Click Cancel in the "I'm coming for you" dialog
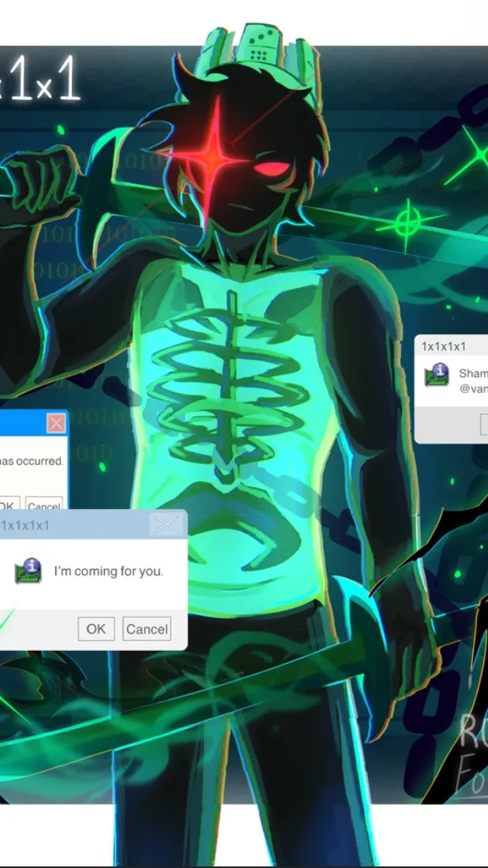 147,629
